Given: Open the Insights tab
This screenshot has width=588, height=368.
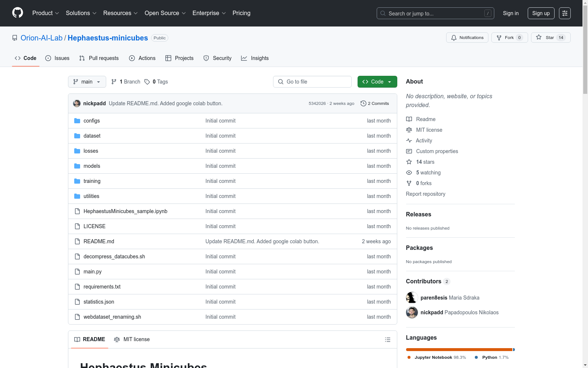Looking at the screenshot, I should pos(255,58).
